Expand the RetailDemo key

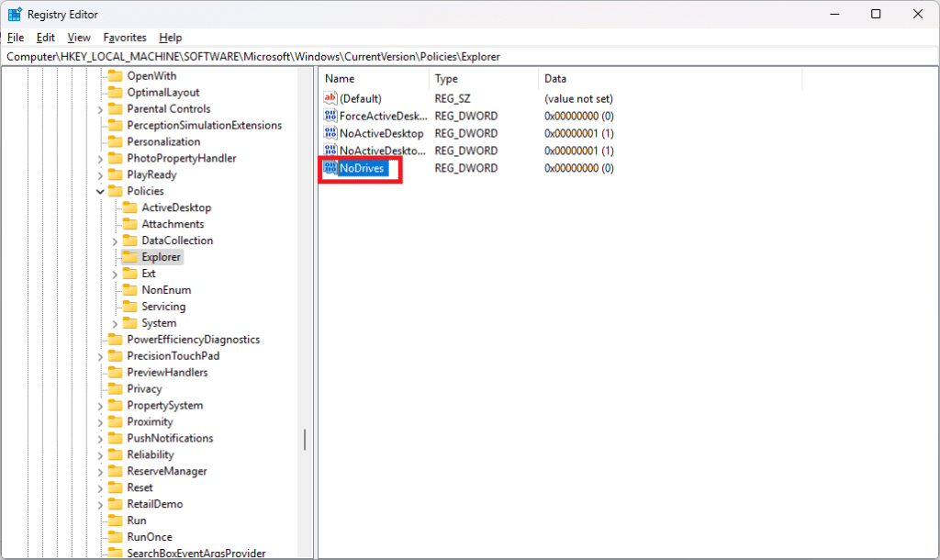pyautogui.click(x=100, y=504)
